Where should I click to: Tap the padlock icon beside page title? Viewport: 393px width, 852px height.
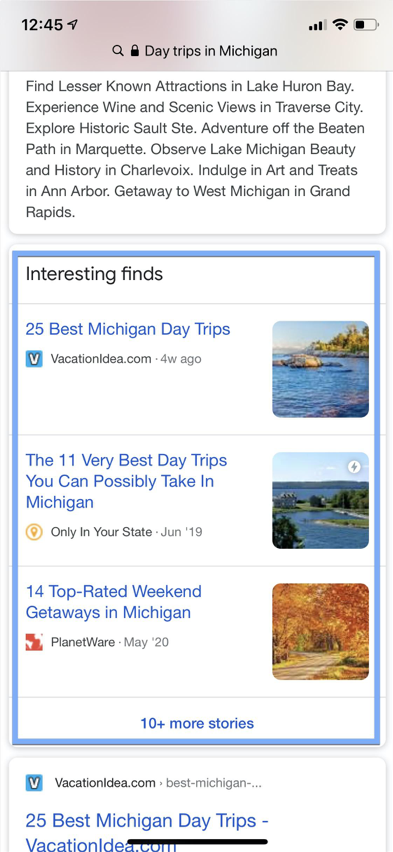tap(134, 51)
